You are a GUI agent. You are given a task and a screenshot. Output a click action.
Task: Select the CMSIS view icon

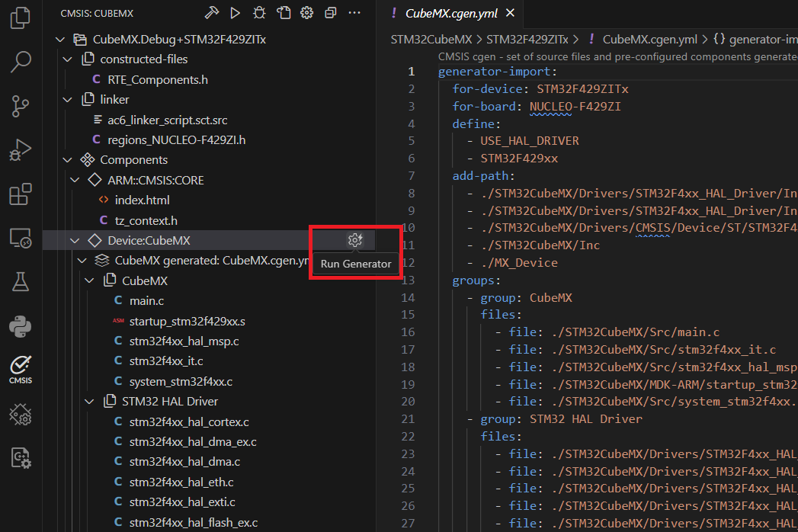coord(21,370)
